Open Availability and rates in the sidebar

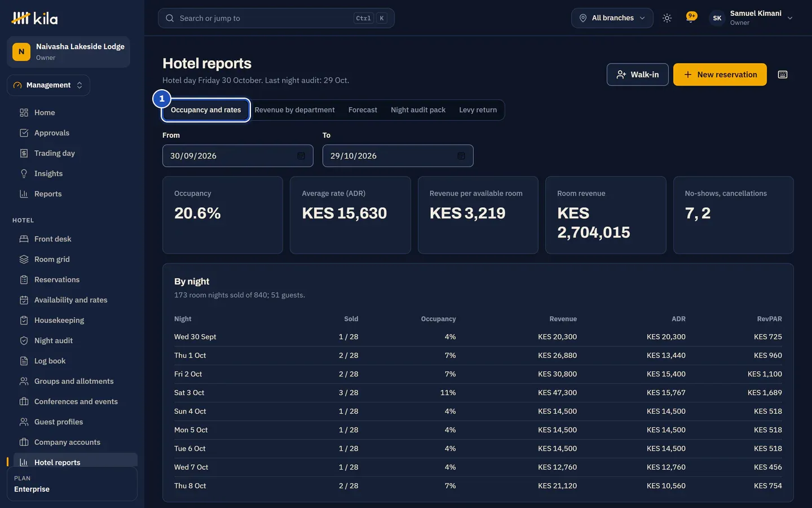point(76,300)
